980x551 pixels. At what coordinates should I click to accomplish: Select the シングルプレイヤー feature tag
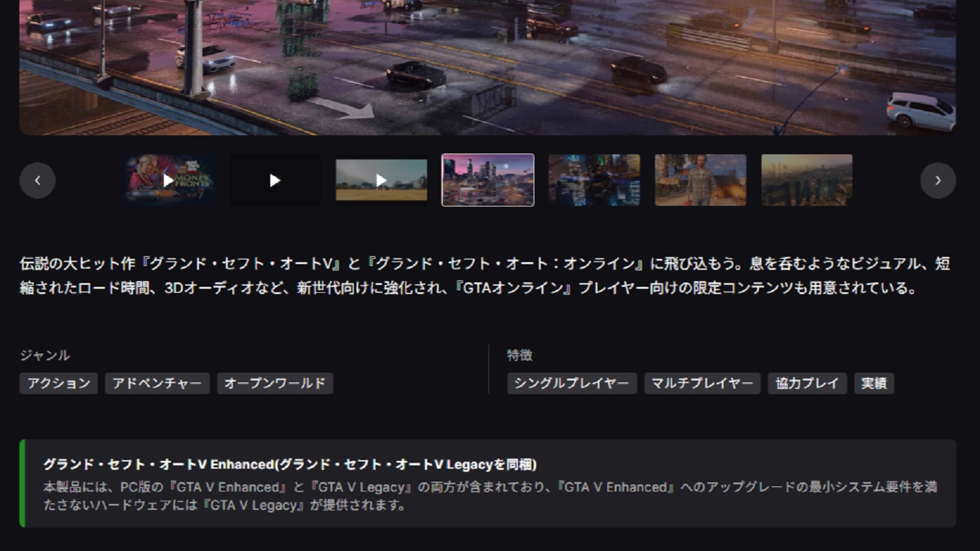coord(572,383)
